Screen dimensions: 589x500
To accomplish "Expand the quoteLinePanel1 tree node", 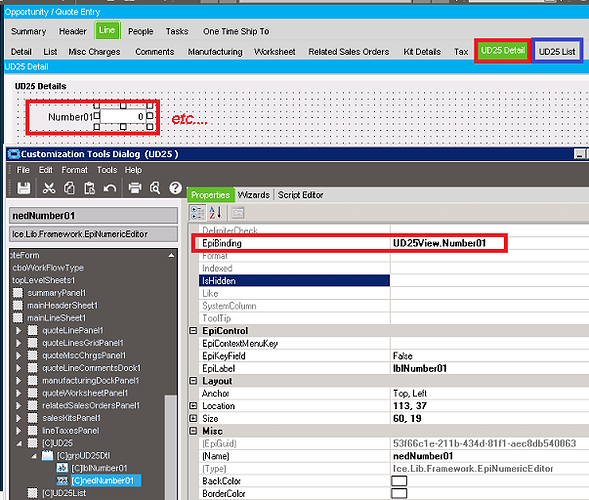I will tap(18, 331).
